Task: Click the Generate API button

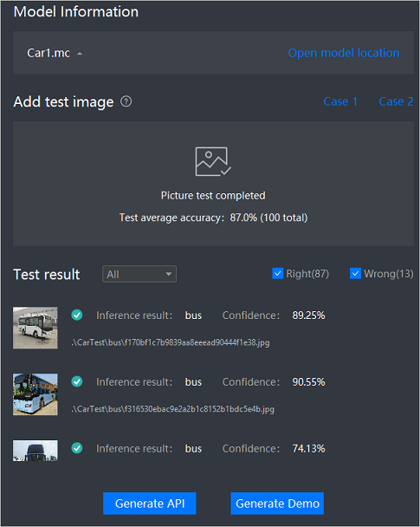Action: 150,504
